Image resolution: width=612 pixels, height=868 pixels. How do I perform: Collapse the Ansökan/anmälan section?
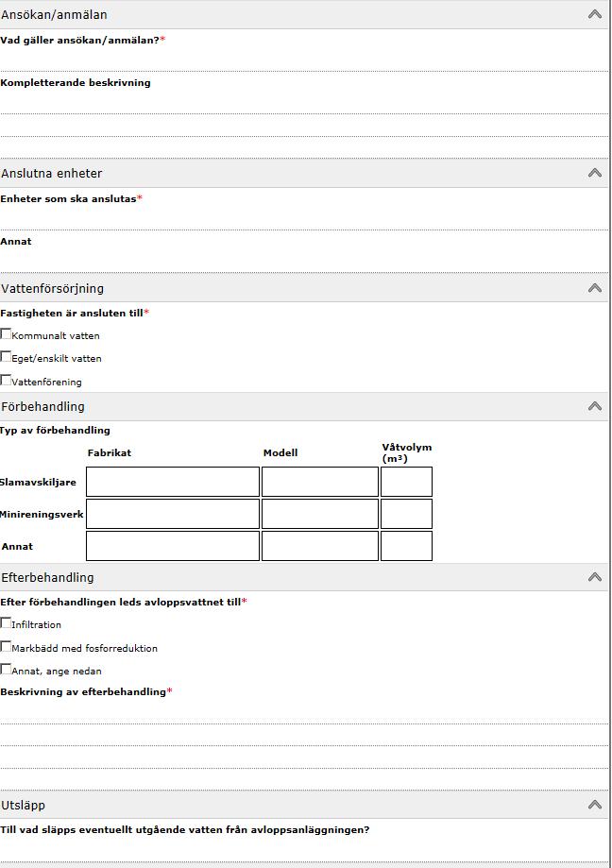[595, 14]
